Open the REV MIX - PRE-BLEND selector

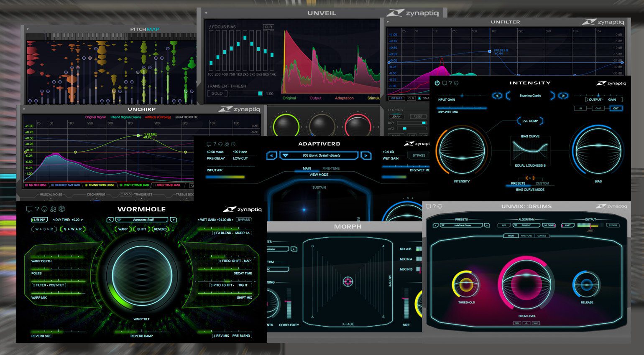(232, 335)
